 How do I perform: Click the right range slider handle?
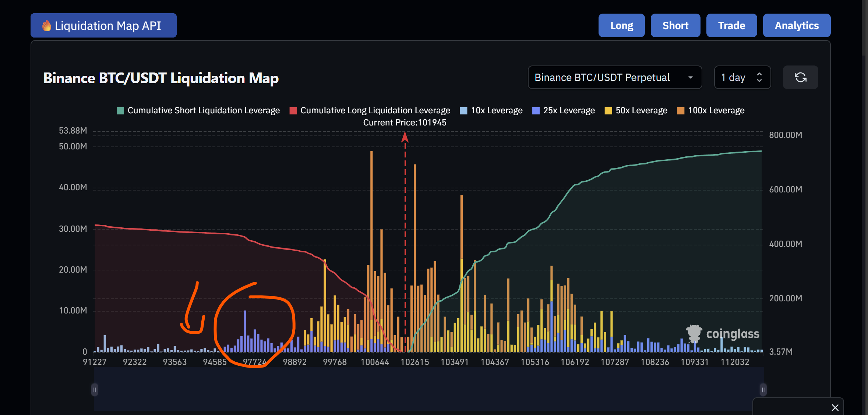763,390
